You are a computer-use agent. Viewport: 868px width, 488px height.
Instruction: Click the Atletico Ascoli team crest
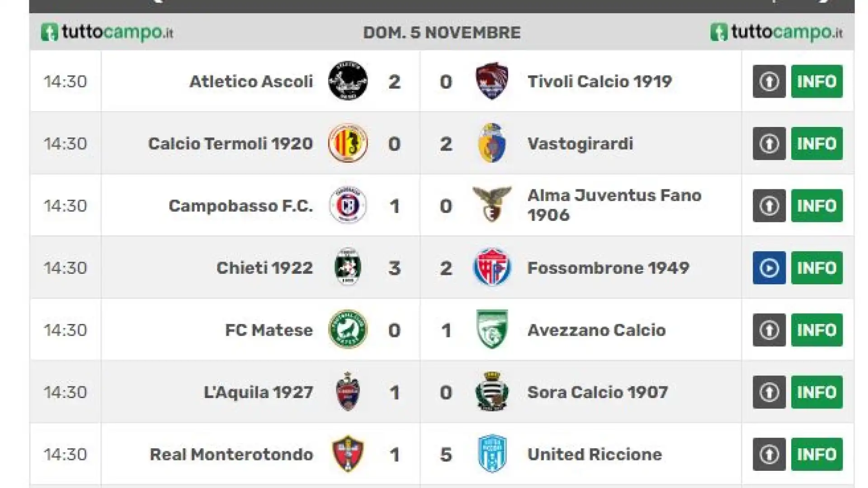click(348, 81)
